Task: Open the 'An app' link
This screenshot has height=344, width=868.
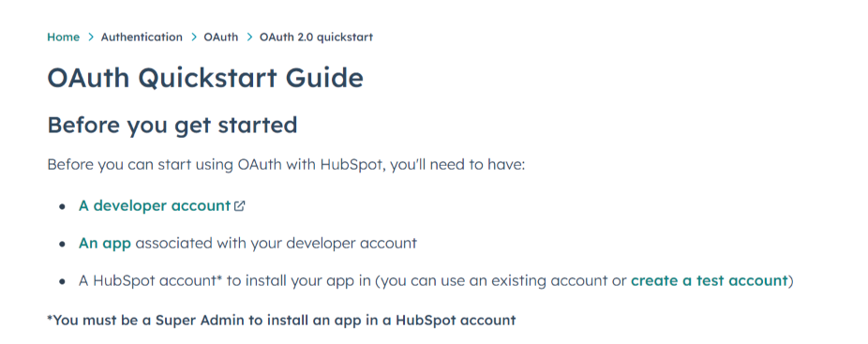Action: point(105,243)
